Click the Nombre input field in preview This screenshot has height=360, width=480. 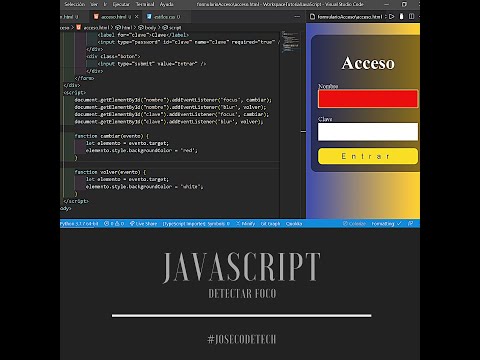[368, 99]
